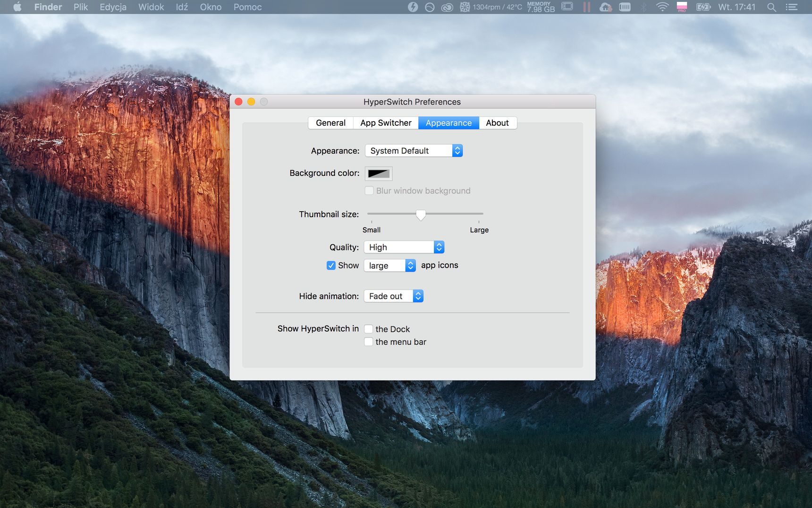Open the Bluetooth menu bar icon
Viewport: 812px width, 508px height.
click(x=643, y=7)
